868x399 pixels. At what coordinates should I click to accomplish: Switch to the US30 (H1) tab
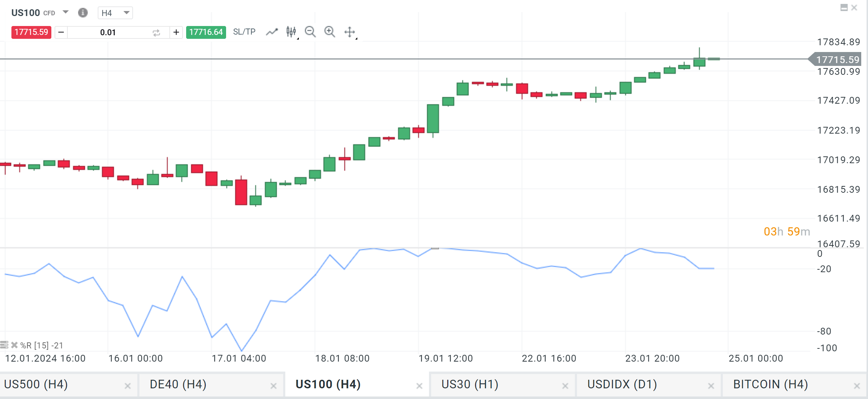(x=470, y=384)
